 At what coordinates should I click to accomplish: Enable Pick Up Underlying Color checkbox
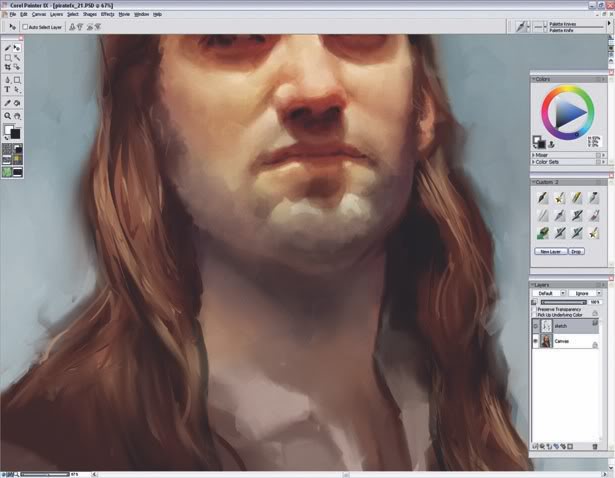[534, 314]
